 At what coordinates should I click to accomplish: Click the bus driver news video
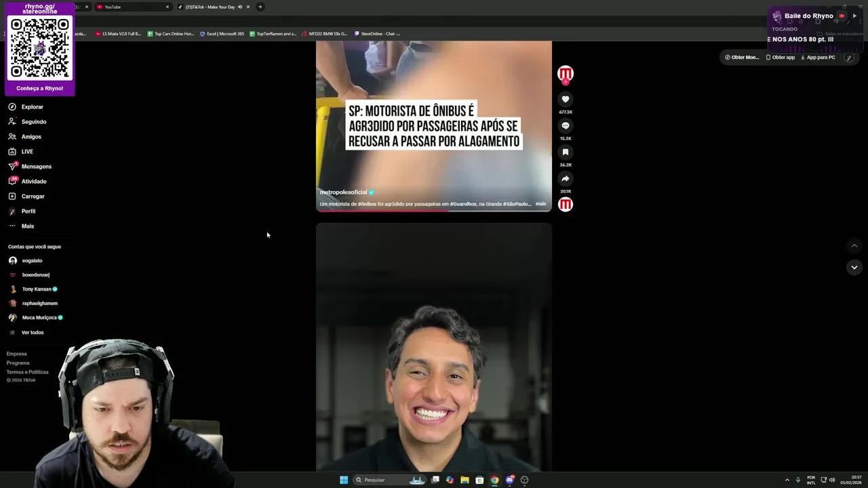[x=434, y=125]
